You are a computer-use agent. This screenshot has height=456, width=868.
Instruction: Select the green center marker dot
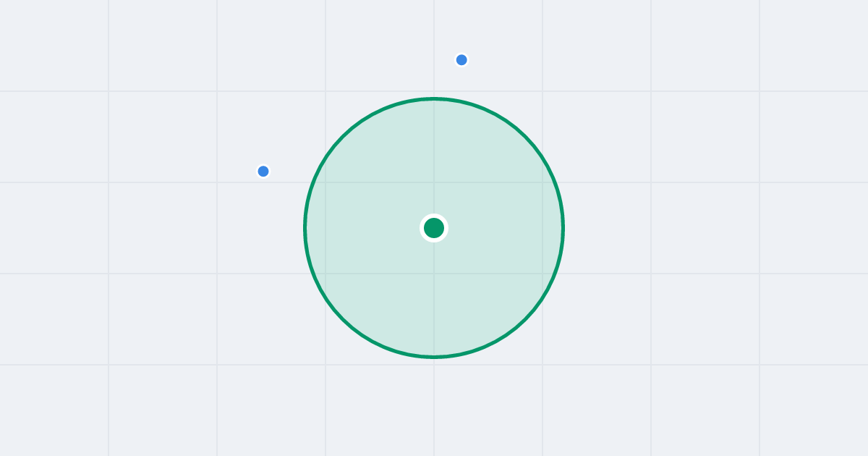click(434, 228)
